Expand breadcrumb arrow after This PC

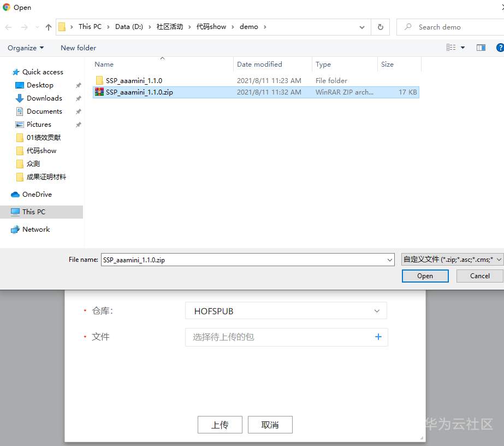click(108, 27)
